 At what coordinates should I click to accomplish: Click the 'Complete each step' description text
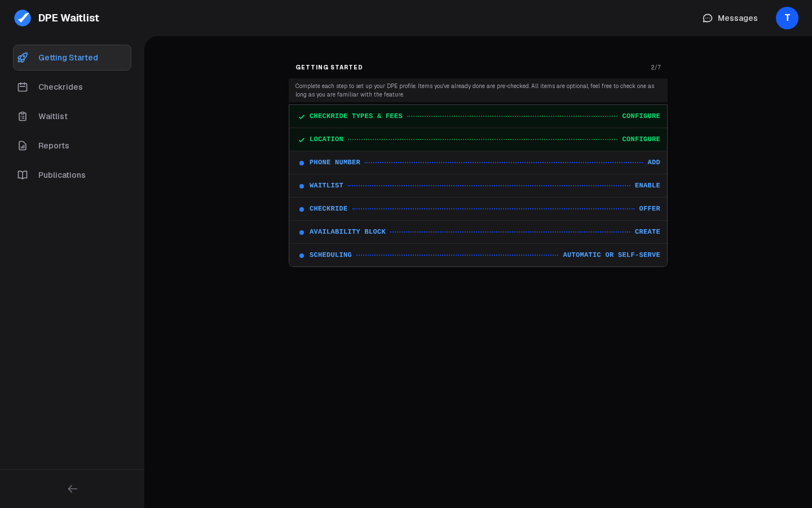(x=475, y=90)
